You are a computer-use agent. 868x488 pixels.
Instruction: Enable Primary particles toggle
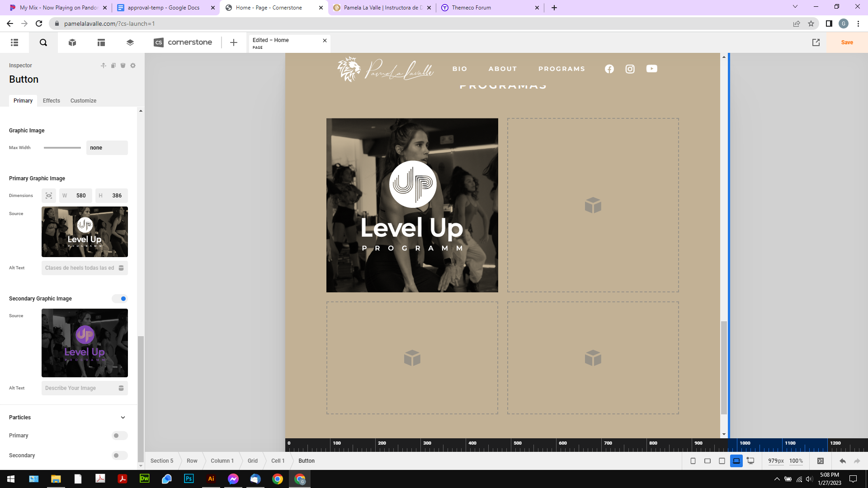click(x=120, y=436)
